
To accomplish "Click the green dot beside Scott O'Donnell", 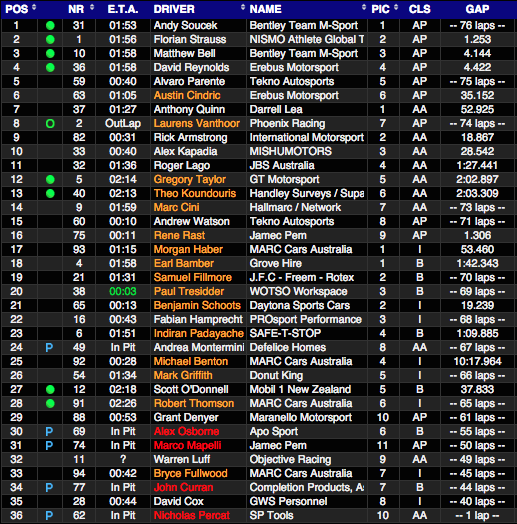I will point(50,390).
